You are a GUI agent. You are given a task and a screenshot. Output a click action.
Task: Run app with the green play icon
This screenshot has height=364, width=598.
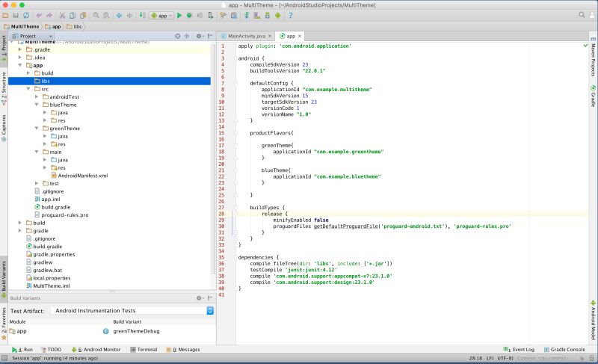pyautogui.click(x=179, y=15)
